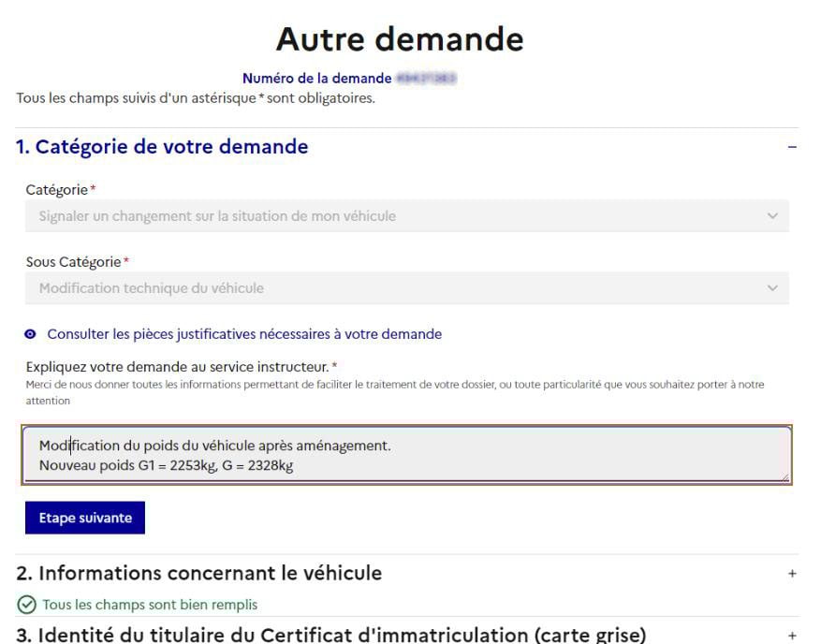The width and height of the screenshot is (835, 644).
Task: Click the resize handle of the text area
Action: click(785, 477)
